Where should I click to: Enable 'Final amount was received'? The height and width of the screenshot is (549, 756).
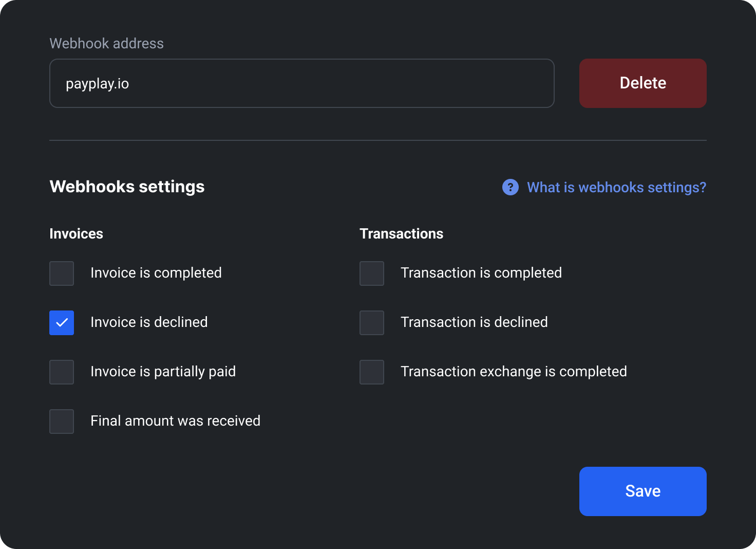pos(61,421)
